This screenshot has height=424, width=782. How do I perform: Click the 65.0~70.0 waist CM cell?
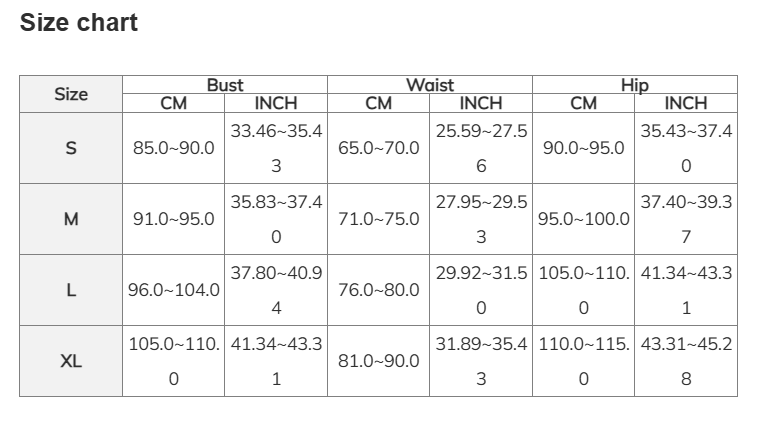coord(379,148)
